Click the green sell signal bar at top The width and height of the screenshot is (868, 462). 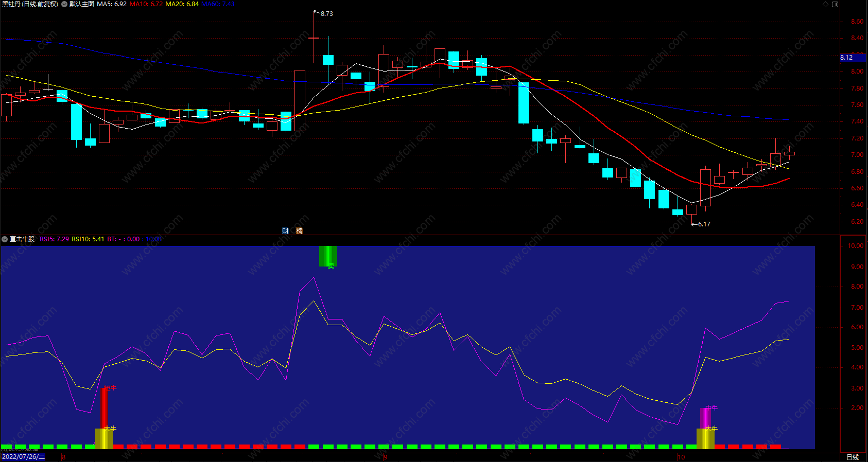(x=328, y=256)
